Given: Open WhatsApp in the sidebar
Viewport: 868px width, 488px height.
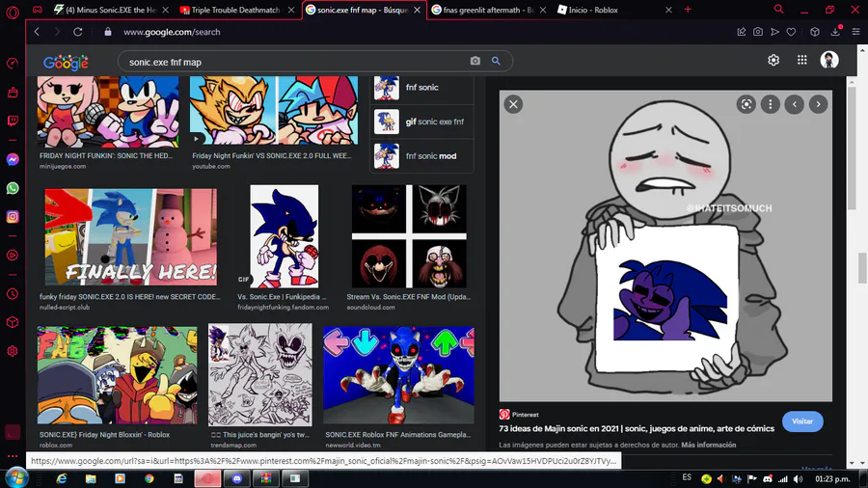Looking at the screenshot, I should [x=13, y=188].
